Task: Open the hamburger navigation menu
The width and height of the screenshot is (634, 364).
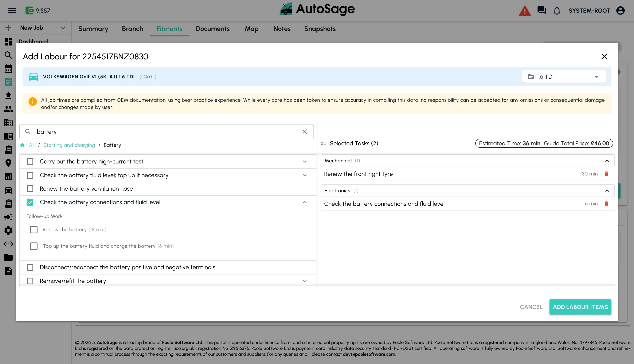Action: pyautogui.click(x=12, y=11)
